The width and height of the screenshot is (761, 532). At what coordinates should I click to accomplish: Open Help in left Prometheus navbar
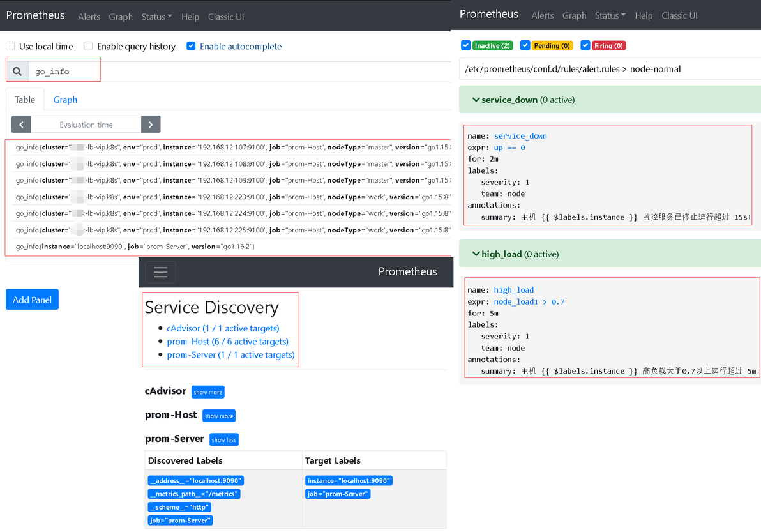(x=190, y=17)
